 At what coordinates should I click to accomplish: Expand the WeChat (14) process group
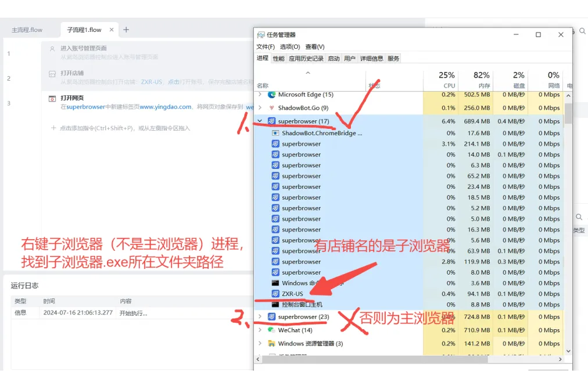click(x=260, y=330)
